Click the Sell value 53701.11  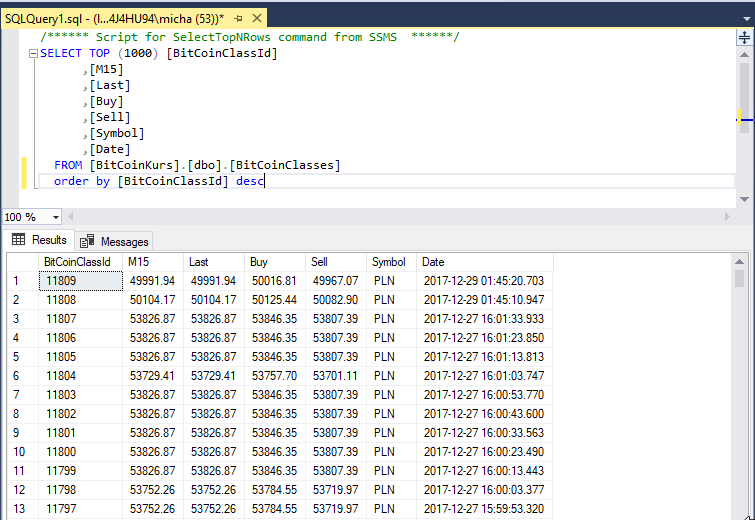(x=336, y=376)
